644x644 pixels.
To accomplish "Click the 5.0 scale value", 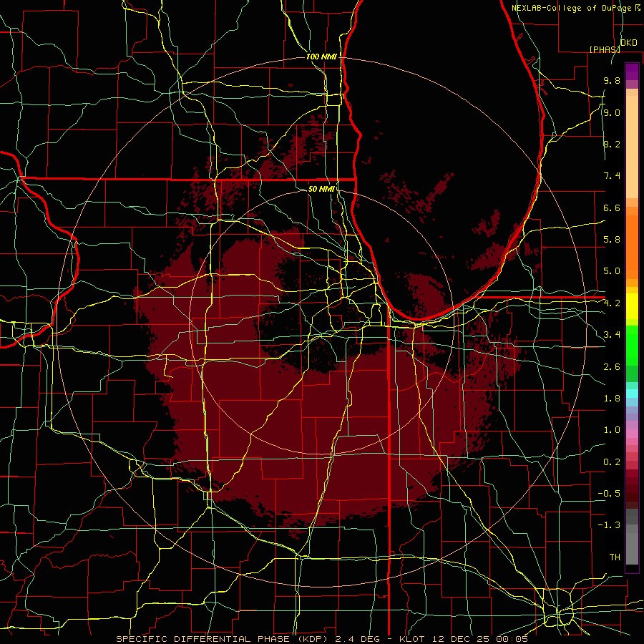I will pyautogui.click(x=612, y=271).
